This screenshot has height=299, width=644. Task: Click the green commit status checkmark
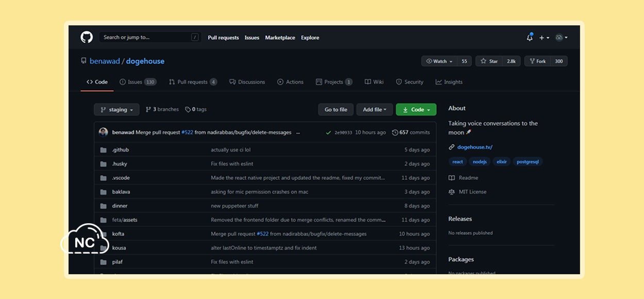coord(328,132)
